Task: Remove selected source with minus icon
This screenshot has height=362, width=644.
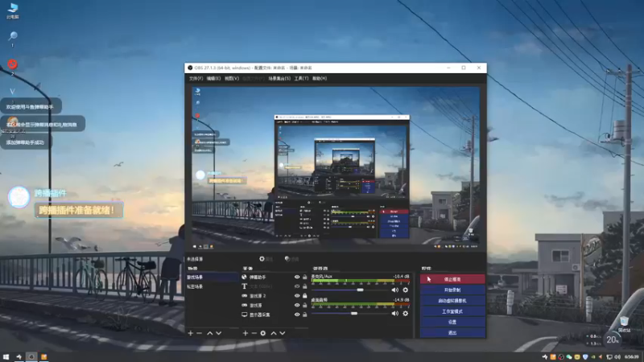Action: click(254, 333)
